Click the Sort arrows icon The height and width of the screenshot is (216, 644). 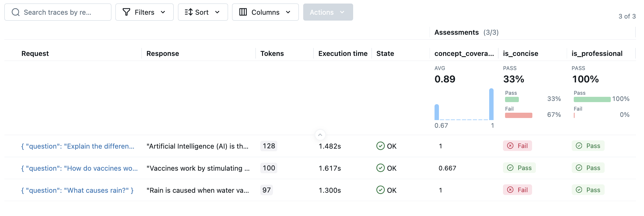[x=188, y=12]
